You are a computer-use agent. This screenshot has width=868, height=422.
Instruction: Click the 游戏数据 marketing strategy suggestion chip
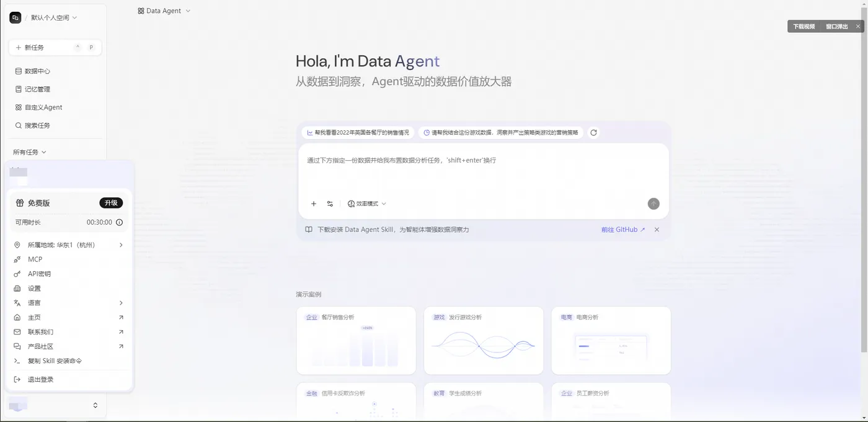[500, 133]
